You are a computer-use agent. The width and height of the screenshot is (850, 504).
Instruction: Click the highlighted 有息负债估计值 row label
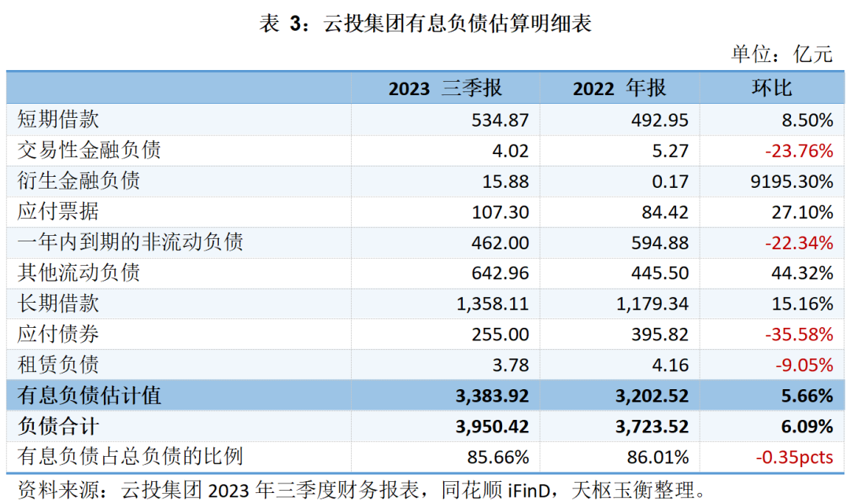click(x=90, y=395)
